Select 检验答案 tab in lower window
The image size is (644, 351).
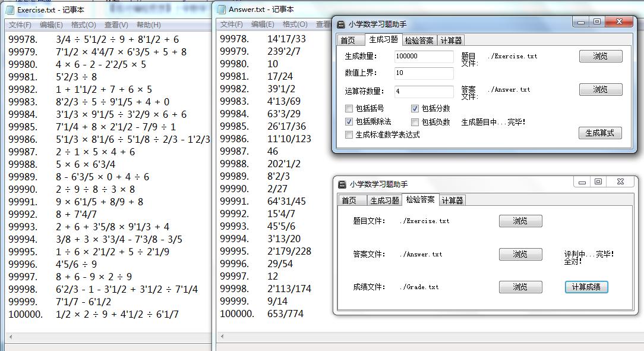click(x=420, y=199)
